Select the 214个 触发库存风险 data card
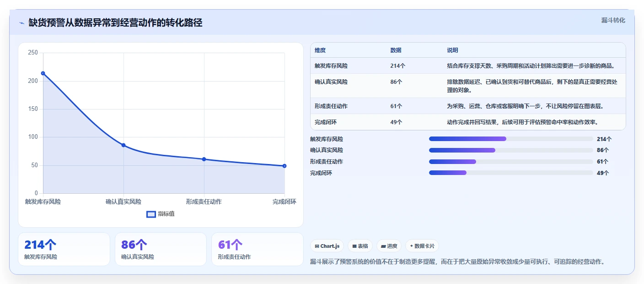Screen dimensions: 644x284 [x=64, y=249]
